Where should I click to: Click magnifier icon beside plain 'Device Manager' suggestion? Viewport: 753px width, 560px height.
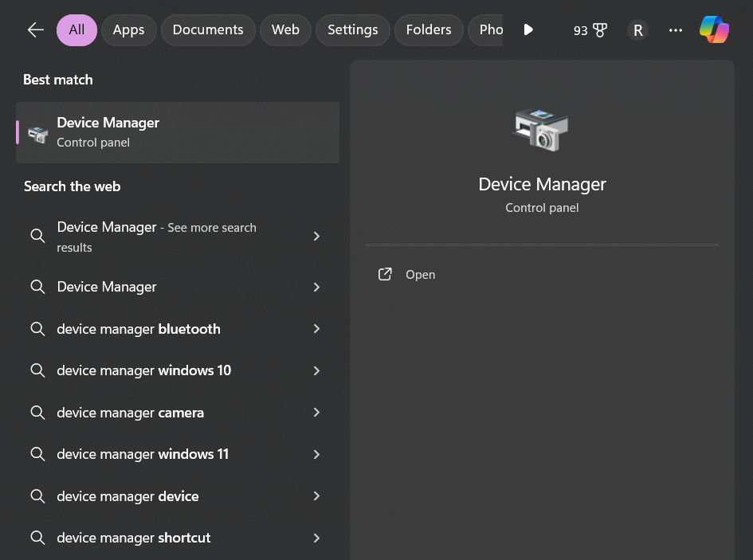click(x=37, y=287)
